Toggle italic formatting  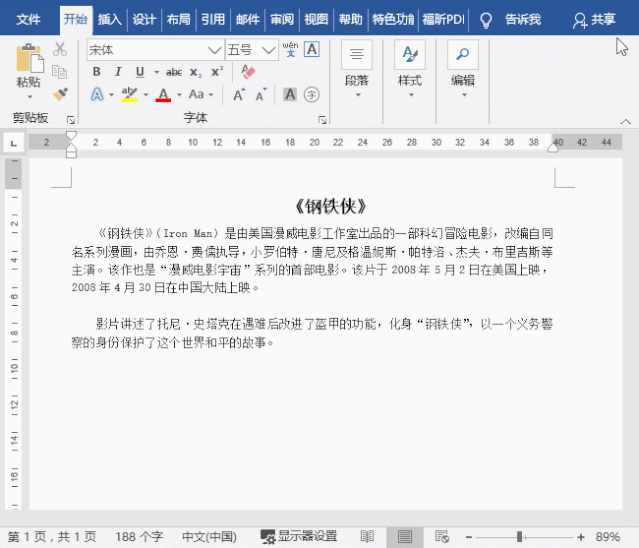click(118, 72)
